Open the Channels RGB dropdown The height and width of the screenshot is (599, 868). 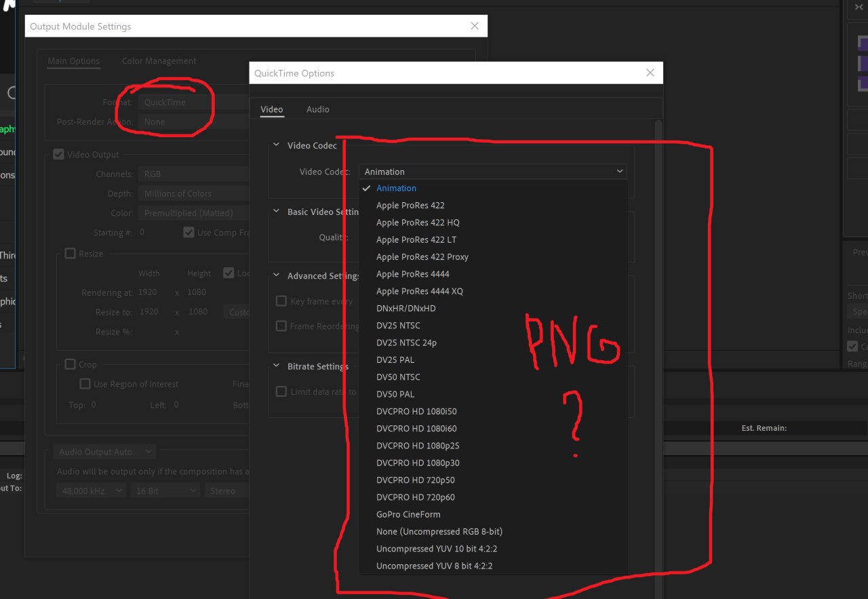point(193,174)
